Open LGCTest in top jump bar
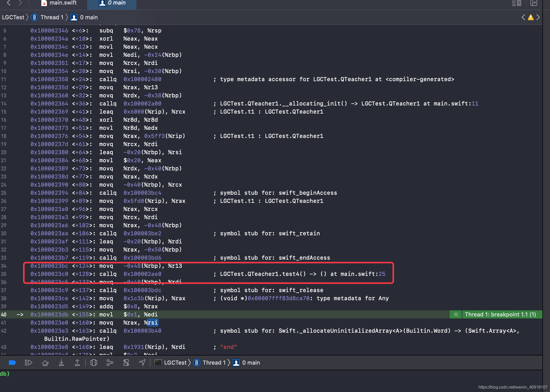The height and width of the screenshot is (392, 550). point(13,17)
